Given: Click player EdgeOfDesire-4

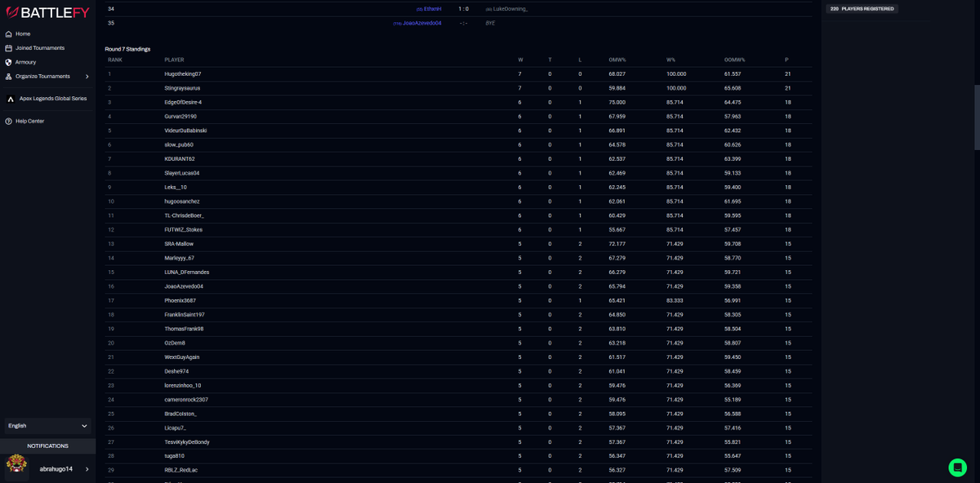Looking at the screenshot, I should [183, 102].
